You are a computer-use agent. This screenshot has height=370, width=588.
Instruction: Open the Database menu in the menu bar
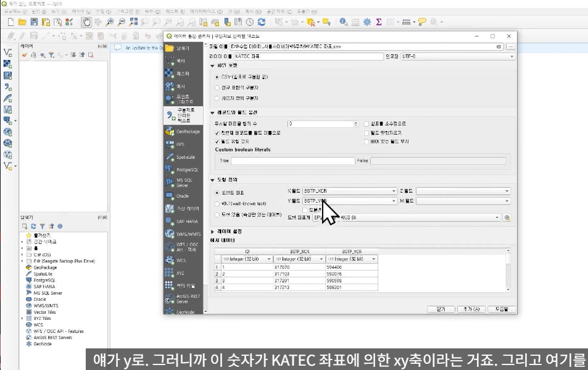206,12
